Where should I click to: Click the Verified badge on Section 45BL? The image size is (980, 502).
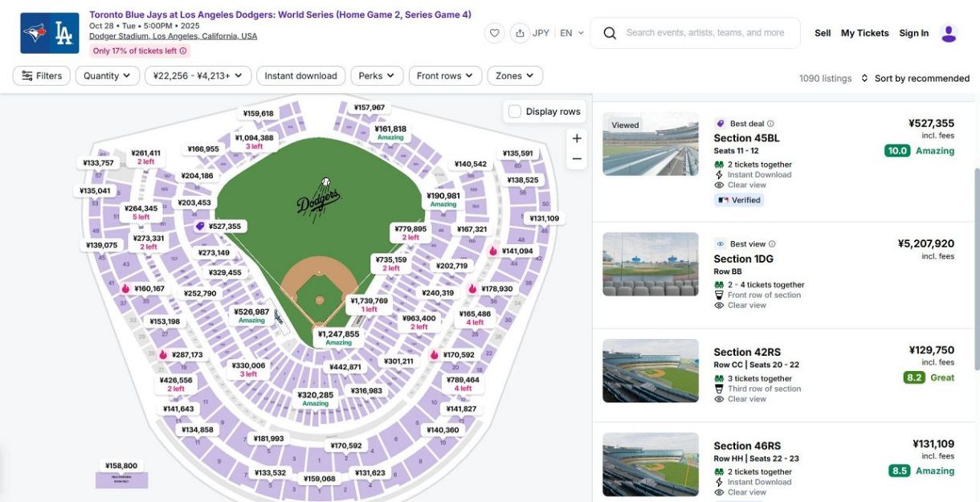coord(739,200)
